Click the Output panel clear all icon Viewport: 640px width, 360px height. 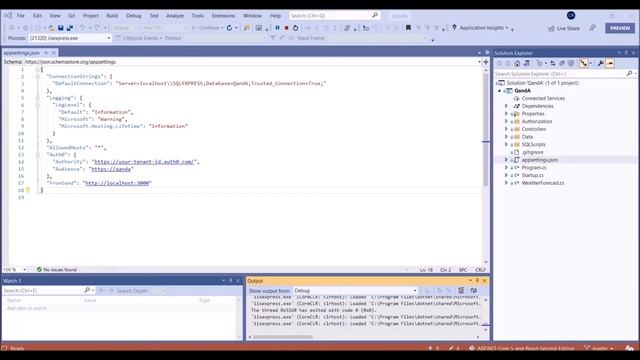pyautogui.click(x=461, y=291)
